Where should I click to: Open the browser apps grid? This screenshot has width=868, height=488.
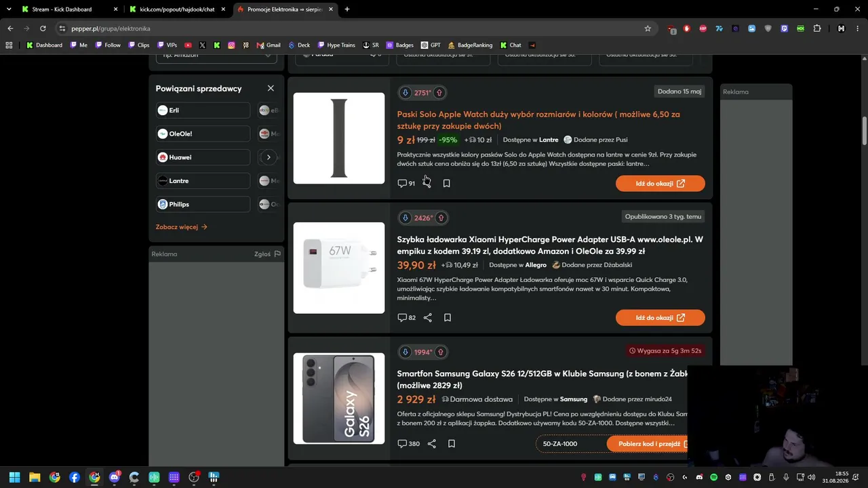tap(9, 45)
